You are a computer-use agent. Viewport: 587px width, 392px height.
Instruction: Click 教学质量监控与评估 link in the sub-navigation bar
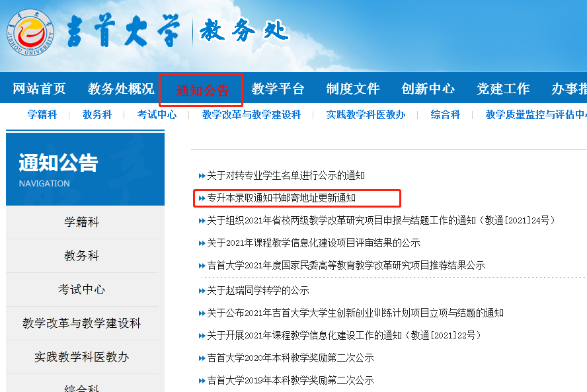click(536, 114)
